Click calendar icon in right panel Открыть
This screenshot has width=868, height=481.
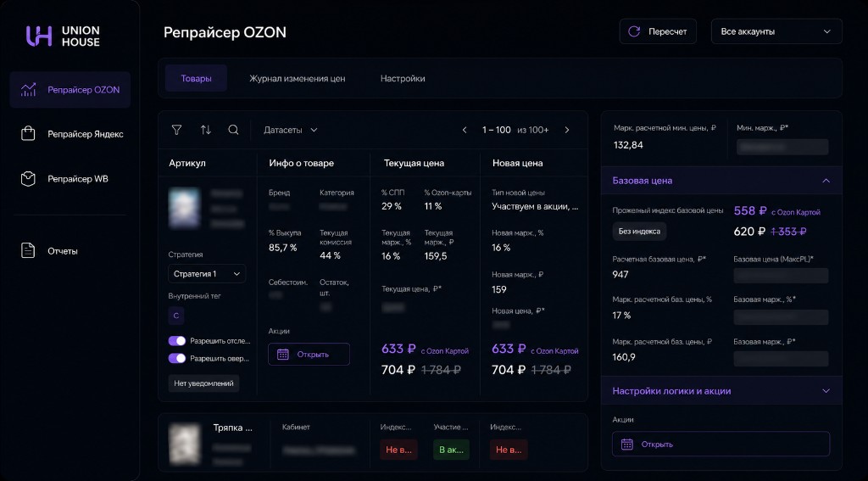pyautogui.click(x=626, y=444)
